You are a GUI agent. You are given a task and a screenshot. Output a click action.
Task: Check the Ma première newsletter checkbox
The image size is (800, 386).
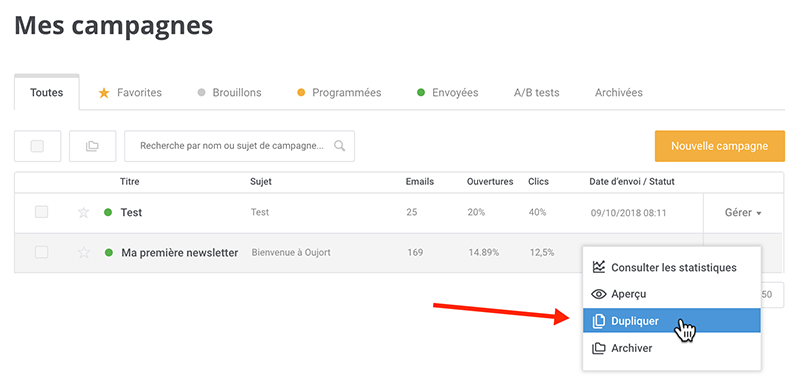click(41, 252)
